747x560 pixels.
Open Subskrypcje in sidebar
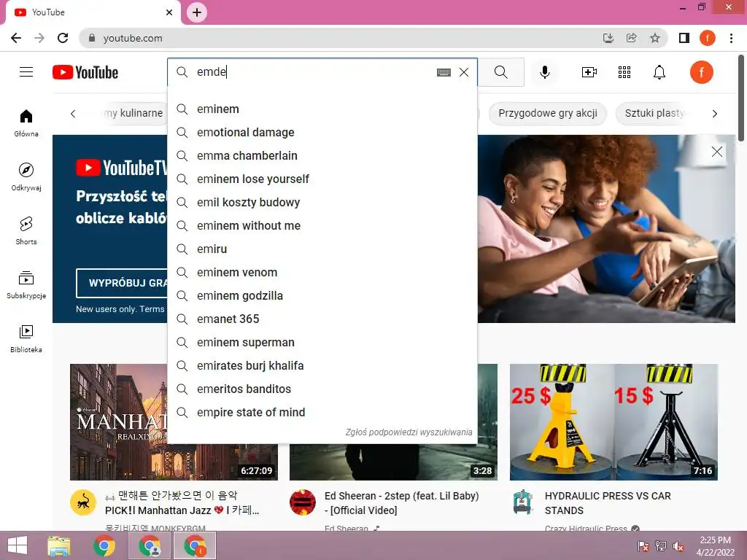(26, 285)
